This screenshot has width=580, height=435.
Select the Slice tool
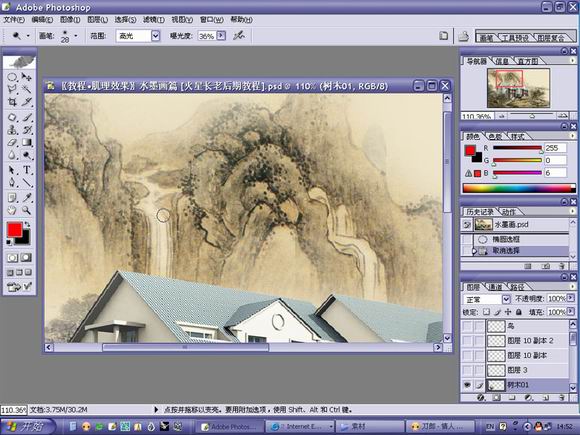tap(27, 102)
